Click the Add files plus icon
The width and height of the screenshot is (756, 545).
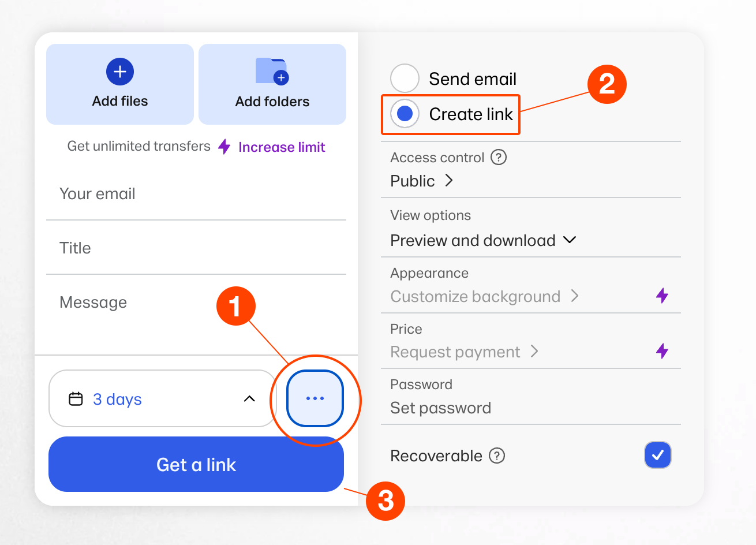click(x=120, y=72)
